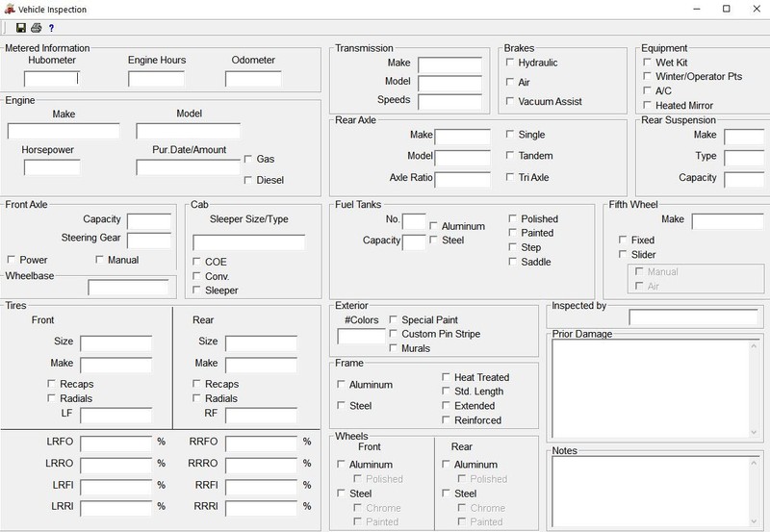Check Rear wheels Steel checkbox
Screen dimensions: 770x532
446,494
